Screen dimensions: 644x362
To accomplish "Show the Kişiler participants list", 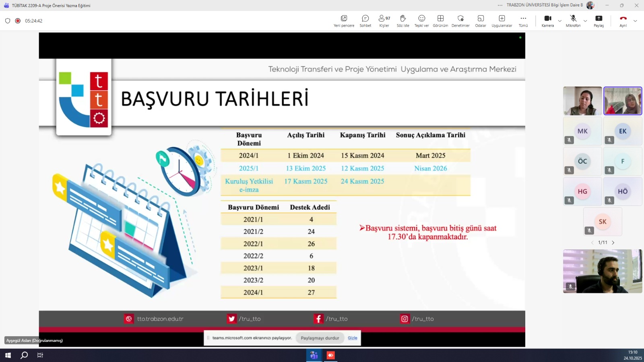I will tap(384, 21).
